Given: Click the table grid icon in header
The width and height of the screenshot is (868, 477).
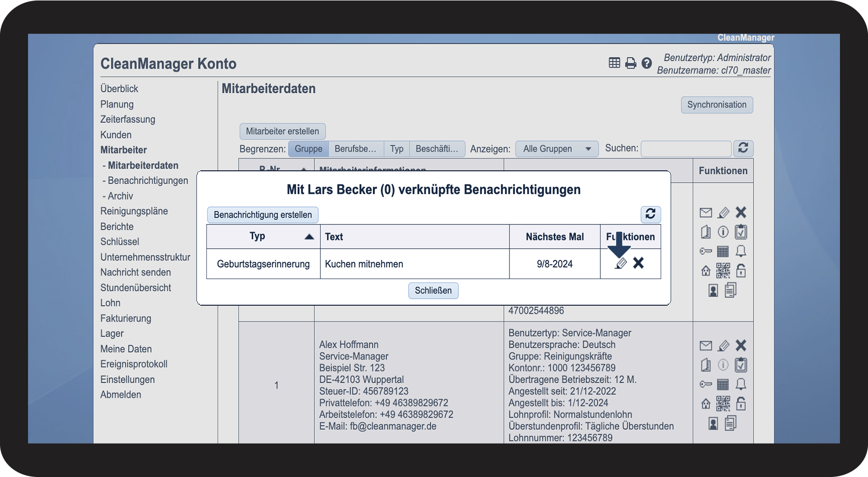Looking at the screenshot, I should pyautogui.click(x=614, y=63).
